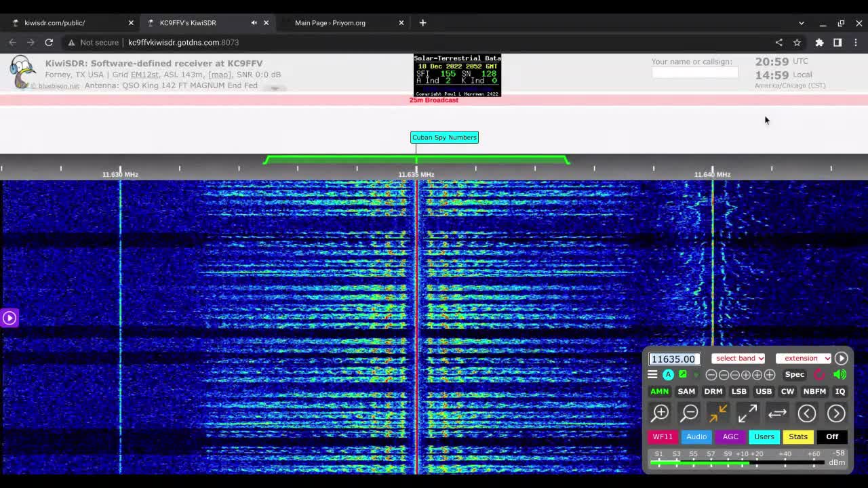
Task: Switch to DRM mode
Action: click(713, 391)
